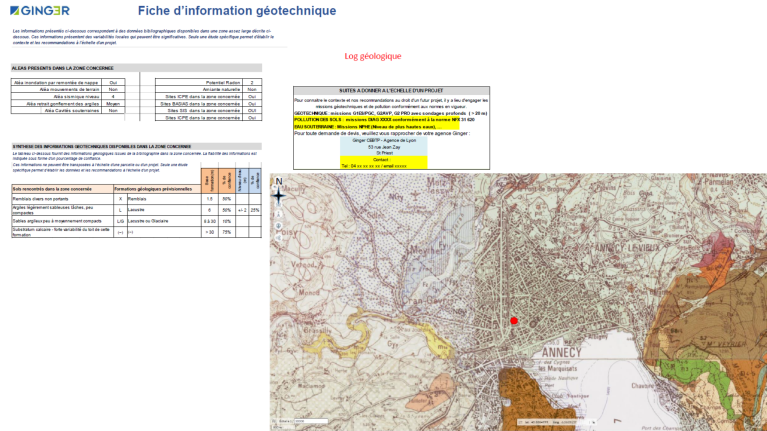Click the red location marker on map
767x431 pixels.
coord(514,321)
